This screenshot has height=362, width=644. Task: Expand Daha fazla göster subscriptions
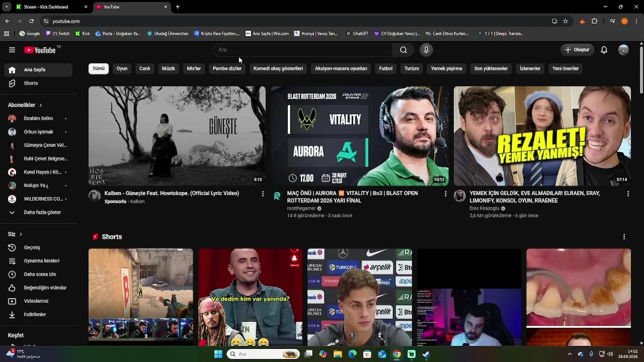[x=38, y=212]
